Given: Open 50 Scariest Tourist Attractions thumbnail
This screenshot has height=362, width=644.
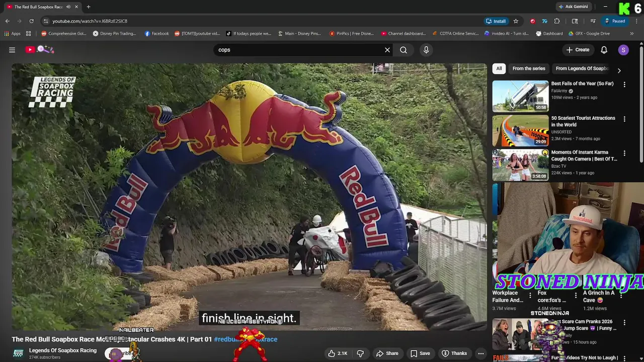Looking at the screenshot, I should point(520,130).
